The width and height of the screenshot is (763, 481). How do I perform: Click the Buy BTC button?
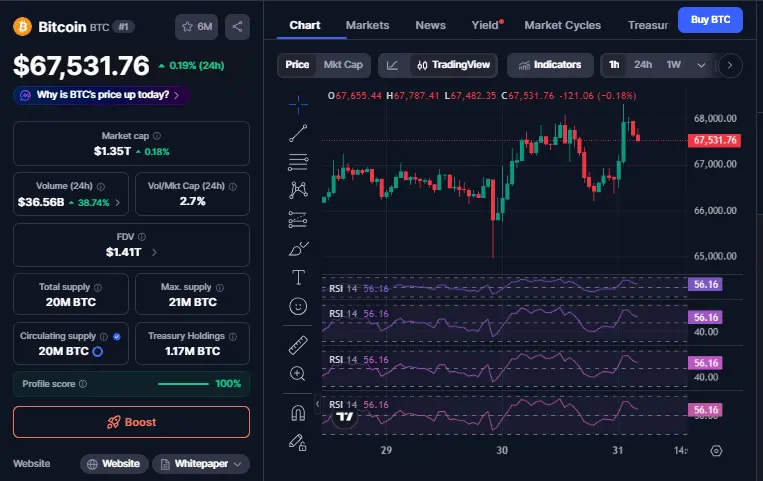710,20
